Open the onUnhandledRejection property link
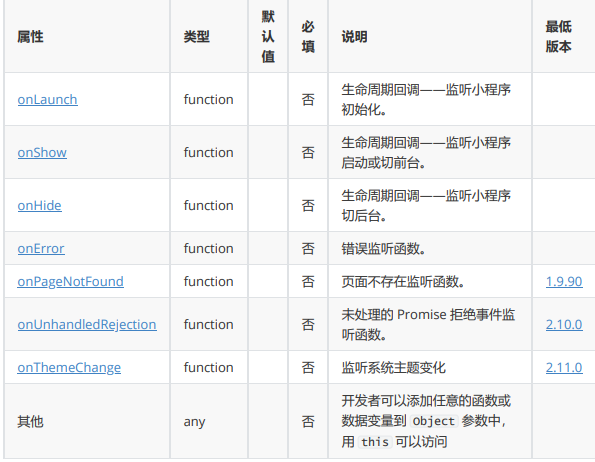 coord(87,324)
